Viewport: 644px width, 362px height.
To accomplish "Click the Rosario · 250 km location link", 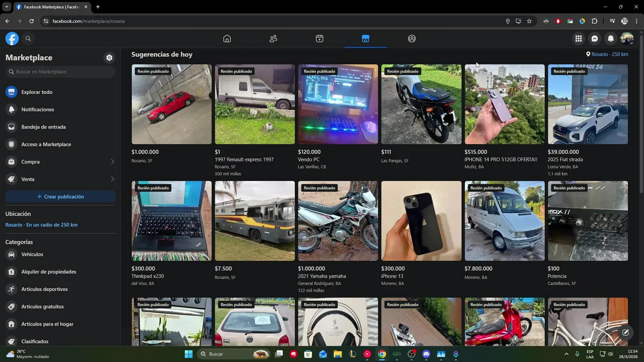I will (x=607, y=54).
